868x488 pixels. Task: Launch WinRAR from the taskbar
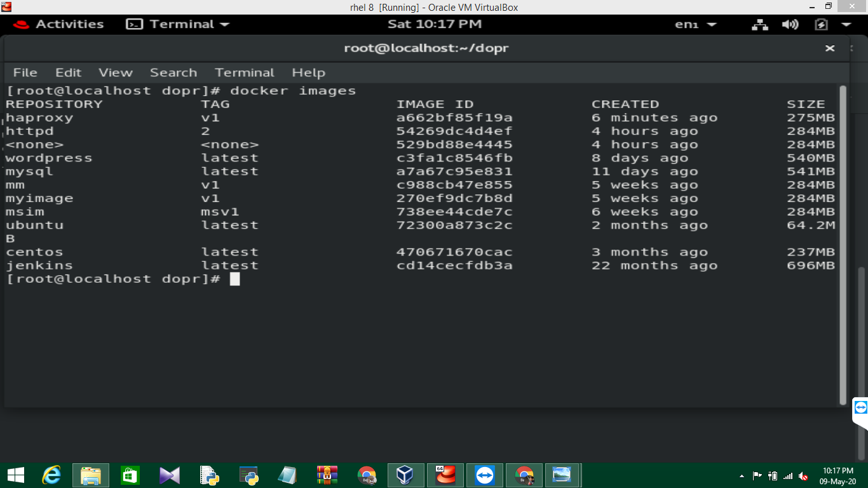[x=326, y=475]
